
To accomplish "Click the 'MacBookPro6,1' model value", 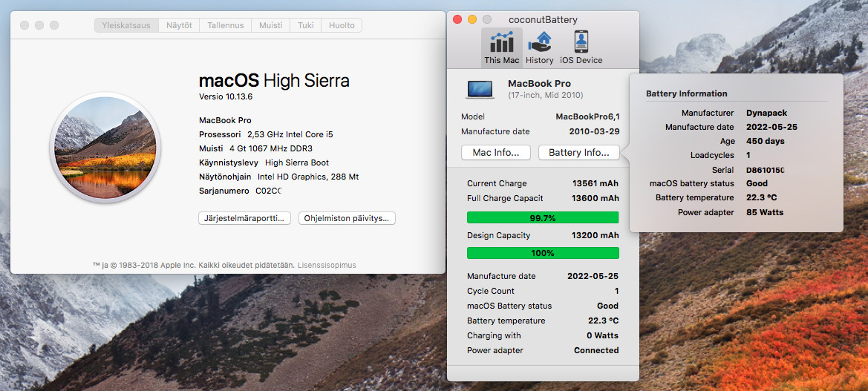I will (x=587, y=116).
